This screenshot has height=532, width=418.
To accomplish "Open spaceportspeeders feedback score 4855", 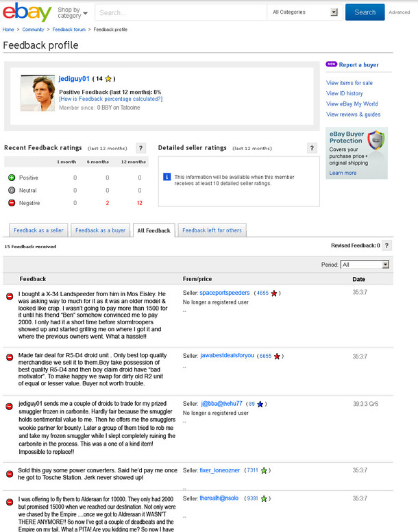I will (x=262, y=293).
